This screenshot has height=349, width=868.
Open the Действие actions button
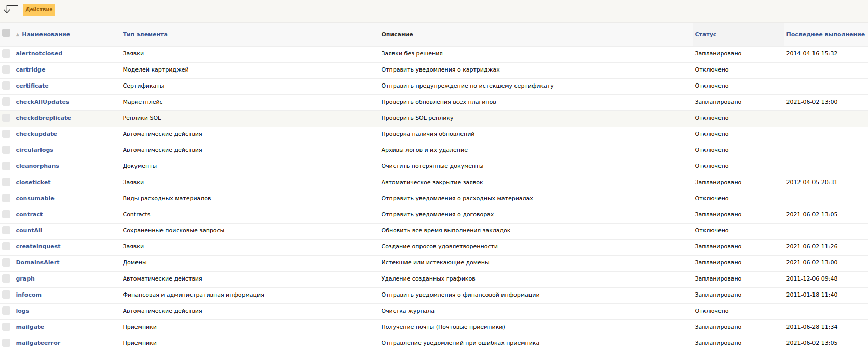(39, 10)
